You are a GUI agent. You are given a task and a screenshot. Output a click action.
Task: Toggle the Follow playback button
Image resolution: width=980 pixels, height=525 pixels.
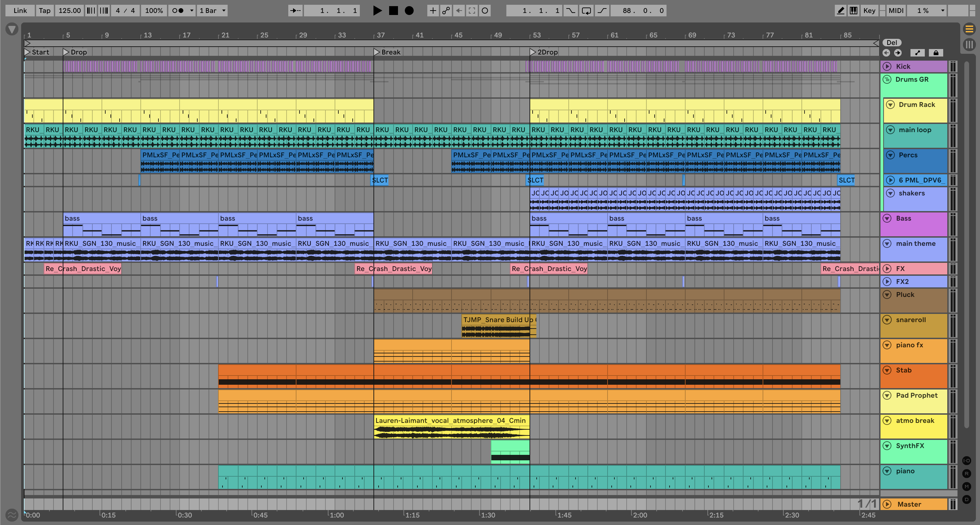295,11
